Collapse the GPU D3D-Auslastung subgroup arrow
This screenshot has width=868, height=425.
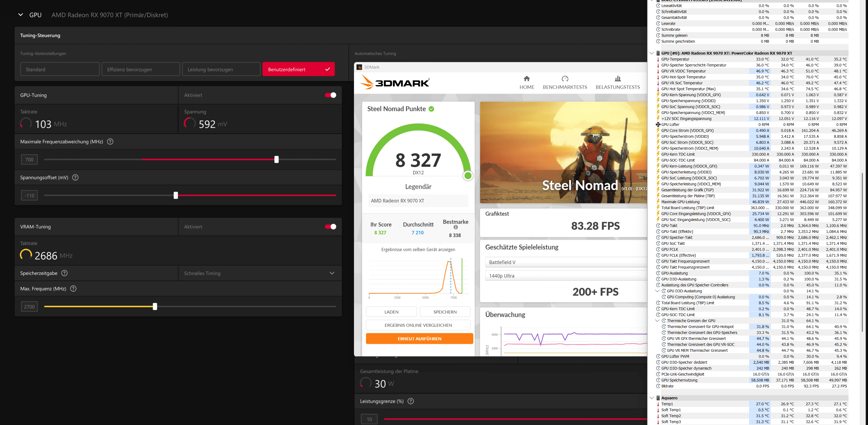(x=657, y=291)
